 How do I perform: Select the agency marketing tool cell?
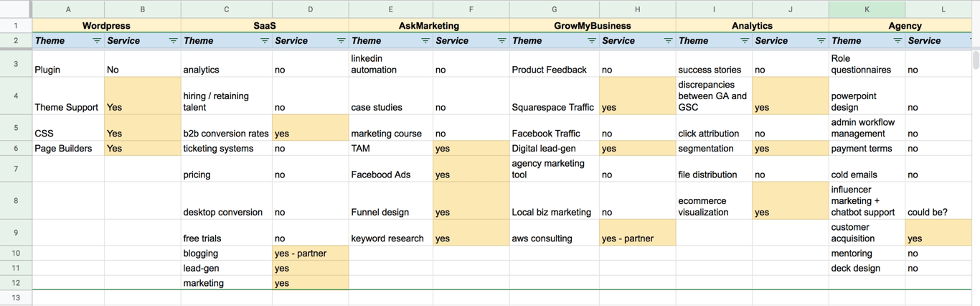click(x=555, y=169)
